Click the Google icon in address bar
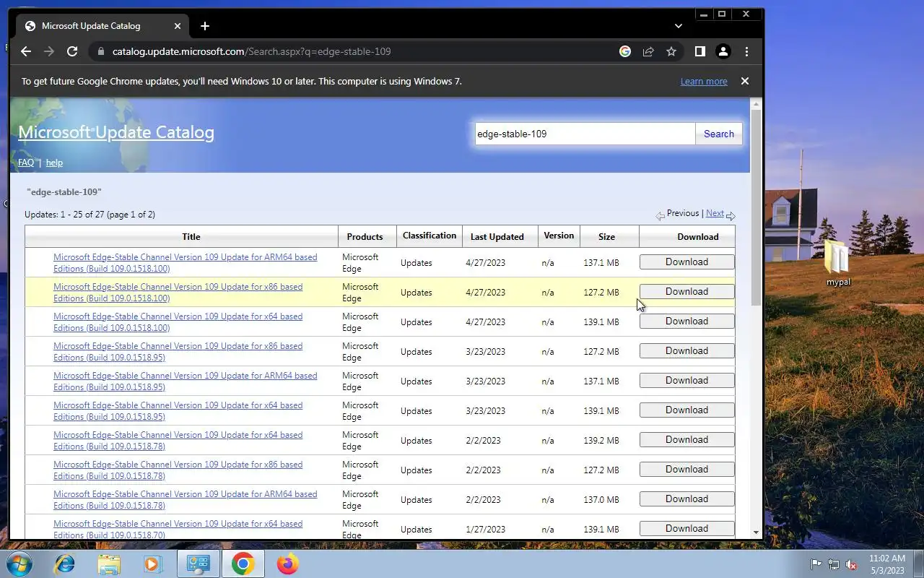Screen dimensions: 924x578 click(x=625, y=51)
